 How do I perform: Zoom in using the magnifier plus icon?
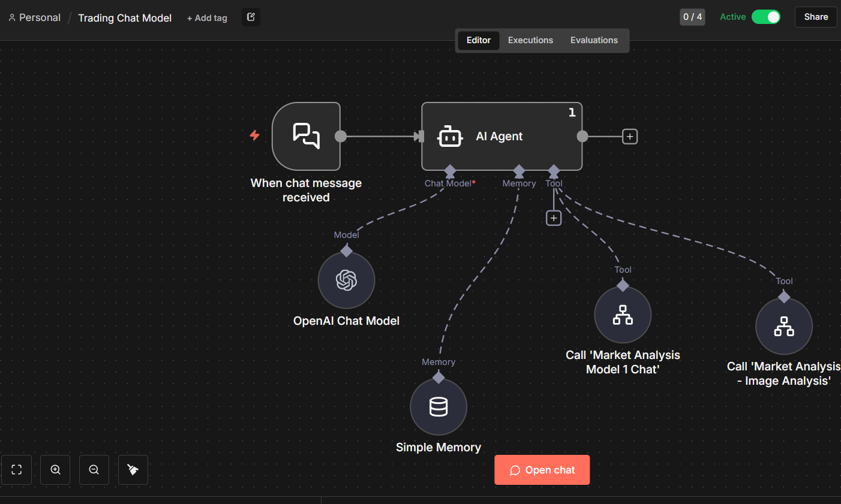coord(55,469)
